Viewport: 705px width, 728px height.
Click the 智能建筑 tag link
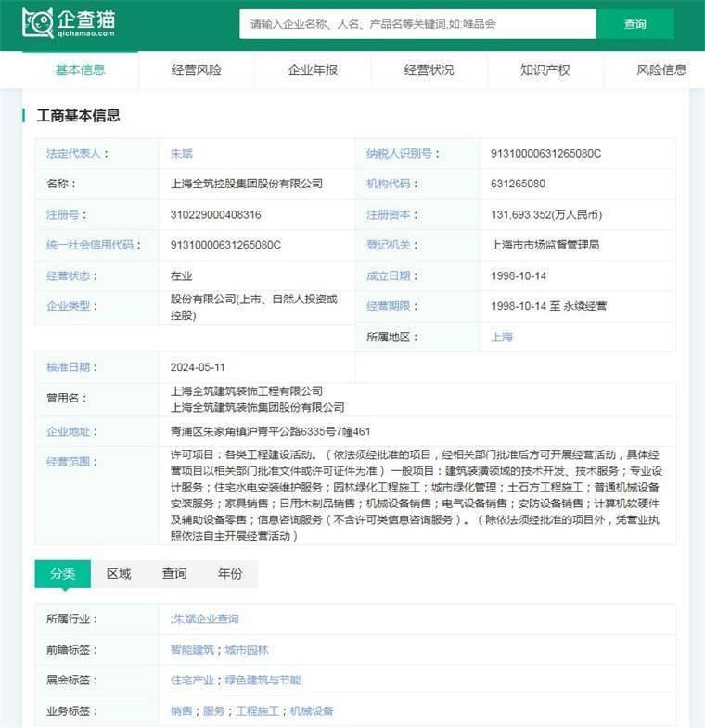tap(192, 649)
